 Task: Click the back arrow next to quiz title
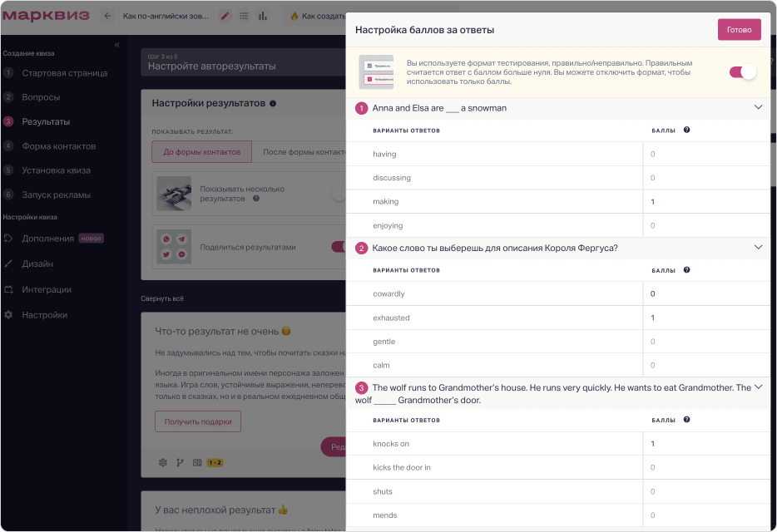tap(107, 16)
